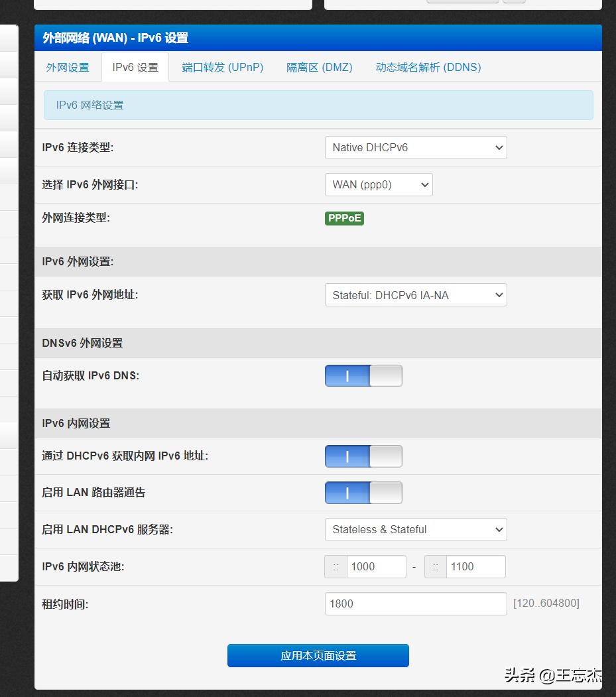This screenshot has height=697, width=616.
Task: Switch to the 外网设置 tab
Action: [67, 66]
